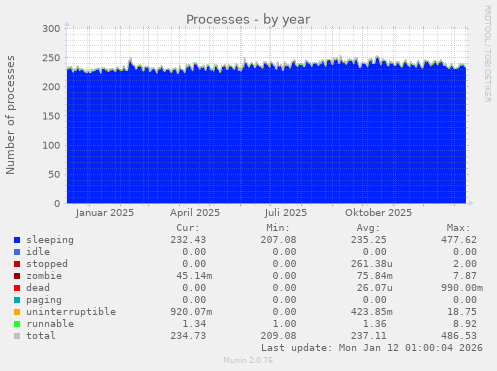Select the 'idle' legend label
This screenshot has height=371, width=497.
click(38, 252)
